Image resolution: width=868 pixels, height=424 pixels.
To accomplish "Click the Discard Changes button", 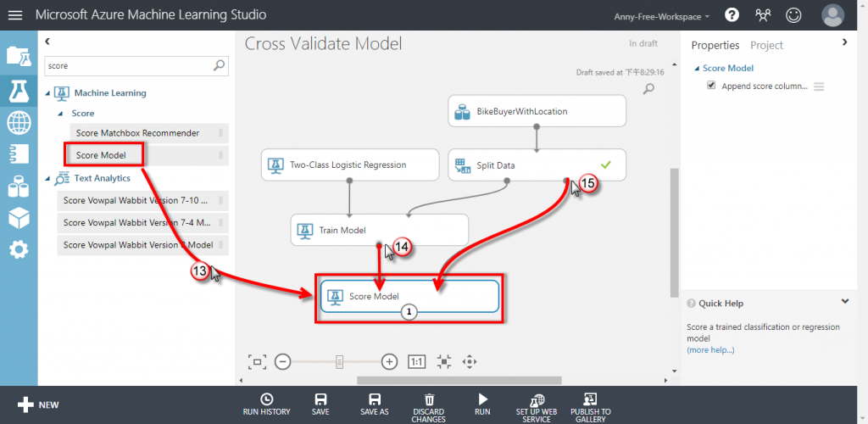I will [429, 408].
